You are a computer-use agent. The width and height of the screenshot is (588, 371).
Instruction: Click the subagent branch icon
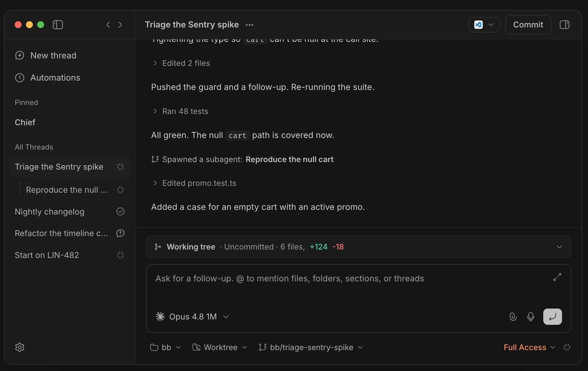point(155,159)
